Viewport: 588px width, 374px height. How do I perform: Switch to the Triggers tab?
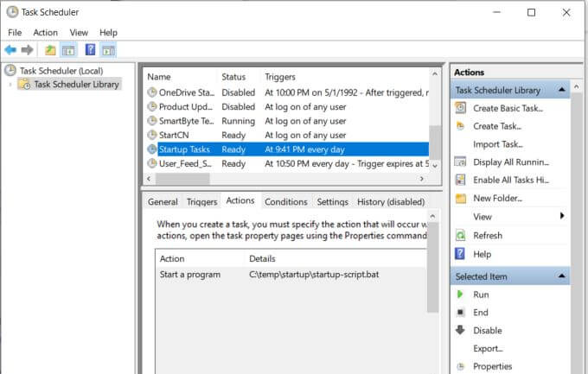[201, 202]
